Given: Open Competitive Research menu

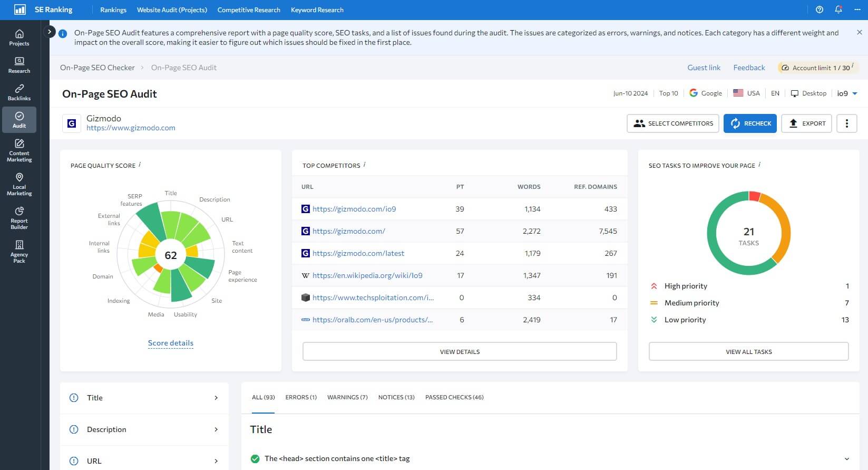Looking at the screenshot, I should pos(249,10).
